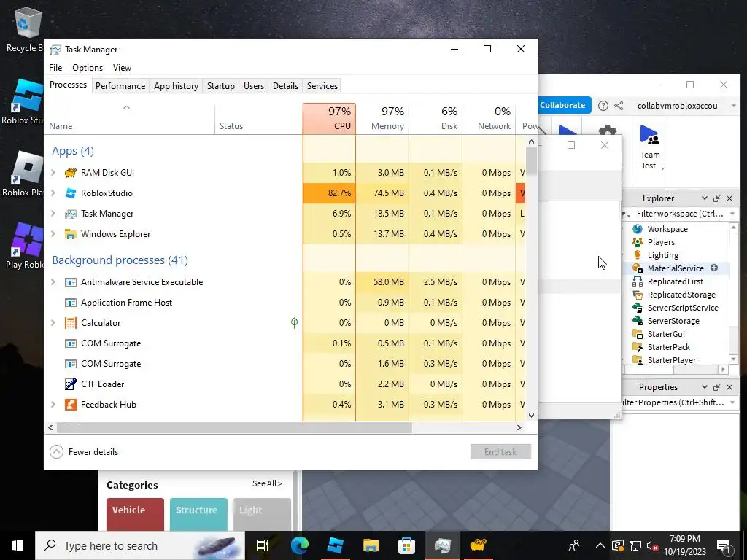Select the RAM Disk GUI process icon
Screen dimensions: 747x560
click(71, 172)
